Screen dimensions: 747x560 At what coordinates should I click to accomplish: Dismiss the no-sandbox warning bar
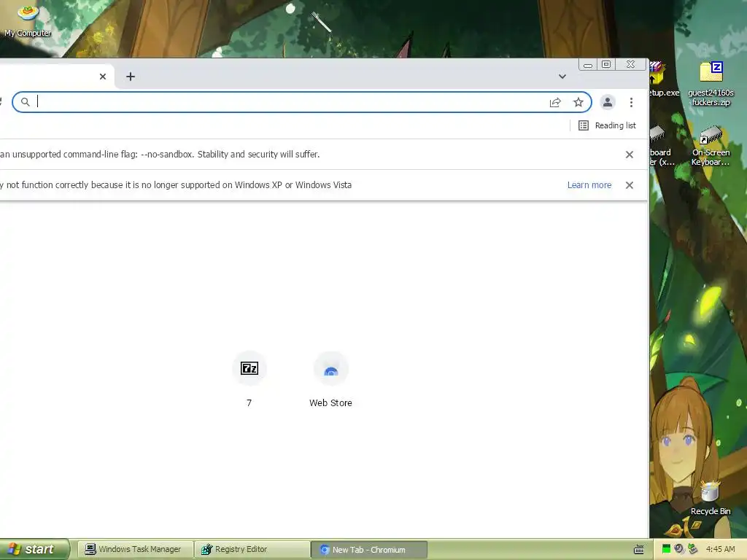(x=630, y=155)
